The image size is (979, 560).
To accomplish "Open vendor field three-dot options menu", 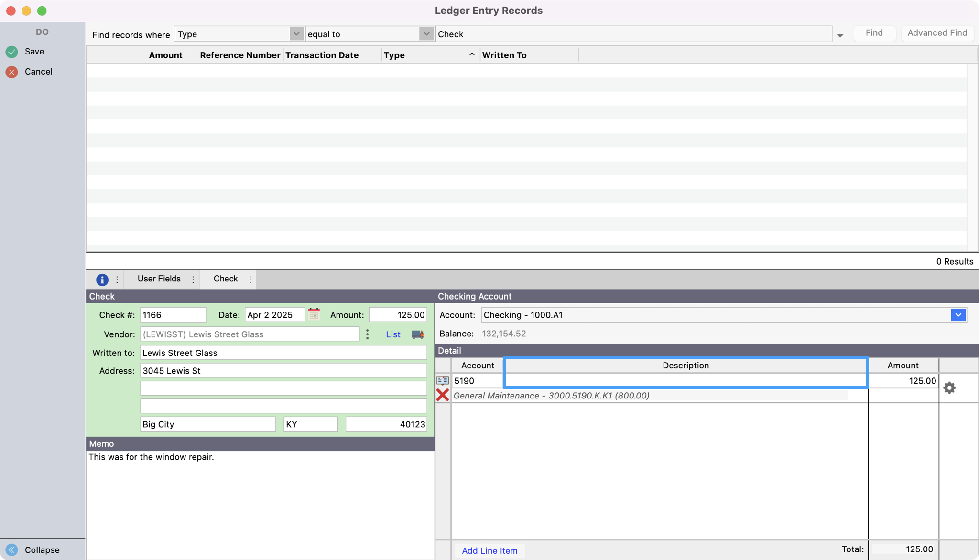I will [367, 334].
